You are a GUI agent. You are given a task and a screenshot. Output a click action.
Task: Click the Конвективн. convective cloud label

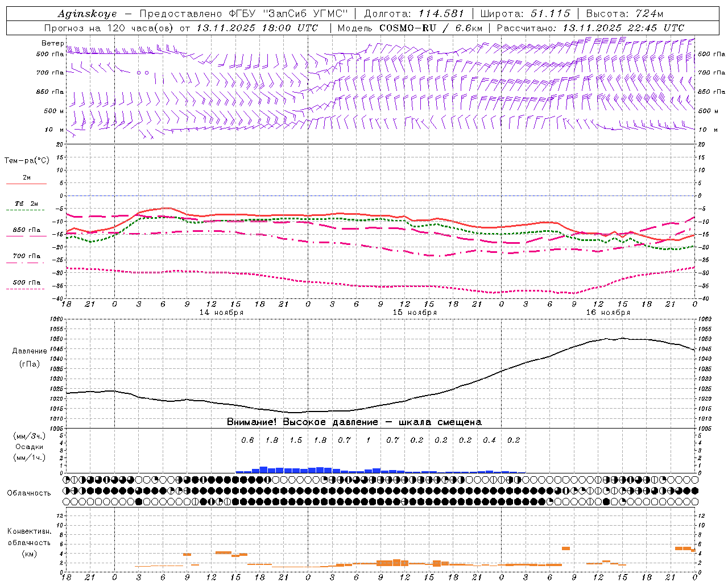click(x=29, y=531)
